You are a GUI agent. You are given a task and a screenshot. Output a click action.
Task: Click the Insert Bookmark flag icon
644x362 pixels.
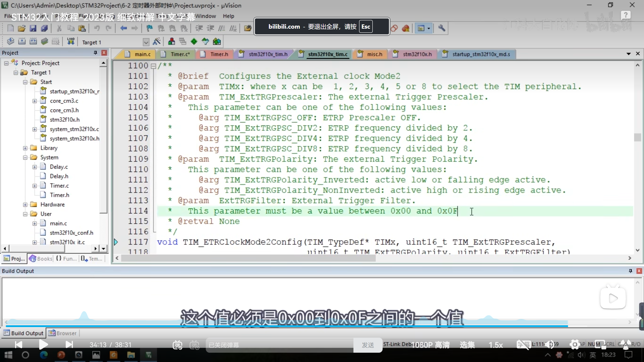click(x=149, y=28)
